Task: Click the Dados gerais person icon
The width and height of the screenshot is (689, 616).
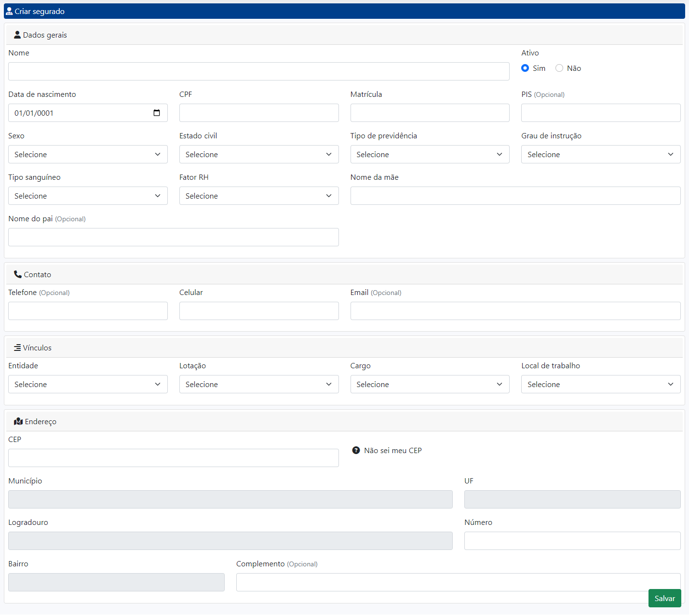Action: tap(17, 35)
